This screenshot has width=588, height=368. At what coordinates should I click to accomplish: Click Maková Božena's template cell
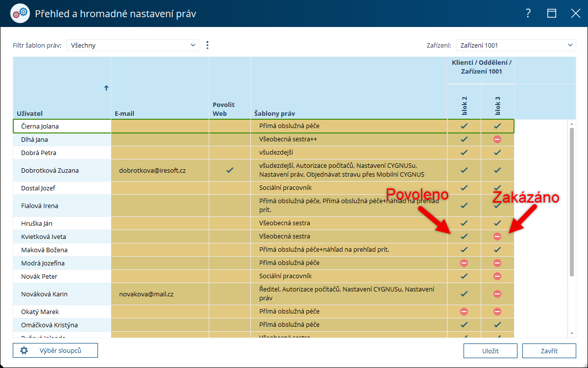click(349, 250)
